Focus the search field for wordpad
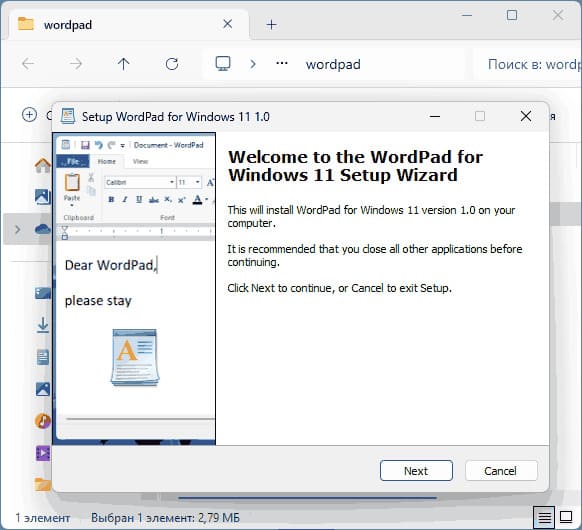582x530 pixels. [x=527, y=65]
